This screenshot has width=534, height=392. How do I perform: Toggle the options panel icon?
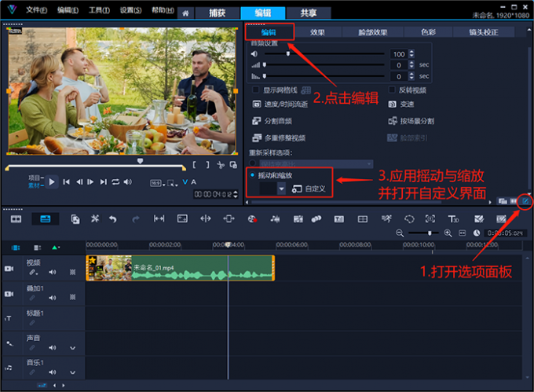click(x=525, y=202)
